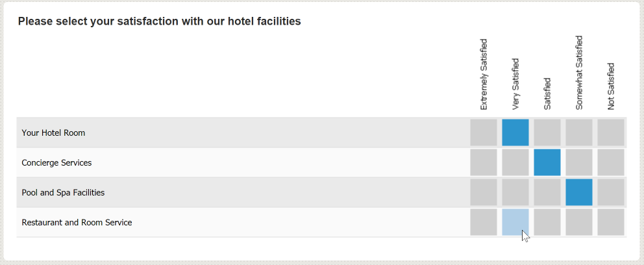The height and width of the screenshot is (265, 644).
Task: Choose Somewhat Satisfied for Your Hotel Room
Action: coord(579,132)
